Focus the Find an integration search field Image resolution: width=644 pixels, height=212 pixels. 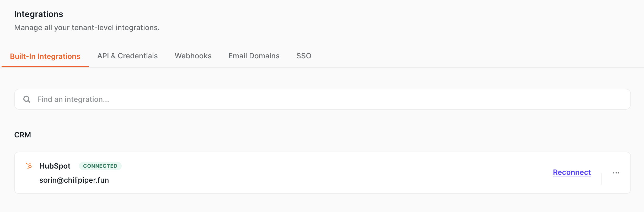click(323, 99)
